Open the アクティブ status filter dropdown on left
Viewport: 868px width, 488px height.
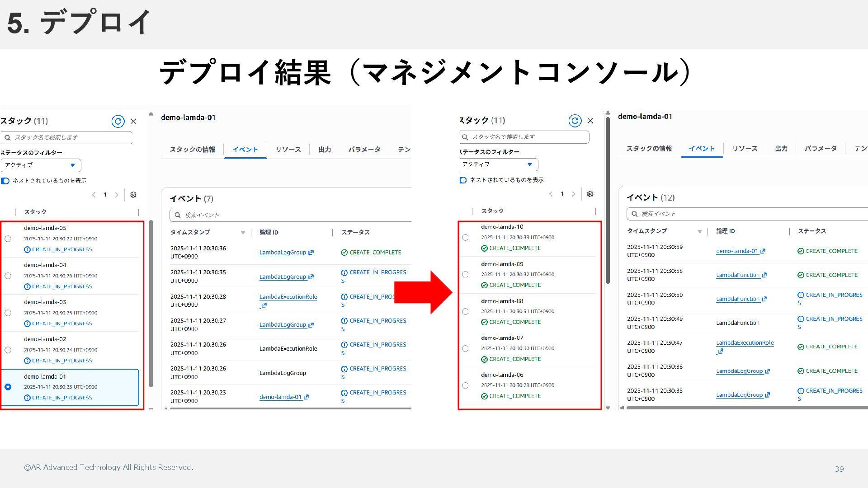pos(41,165)
